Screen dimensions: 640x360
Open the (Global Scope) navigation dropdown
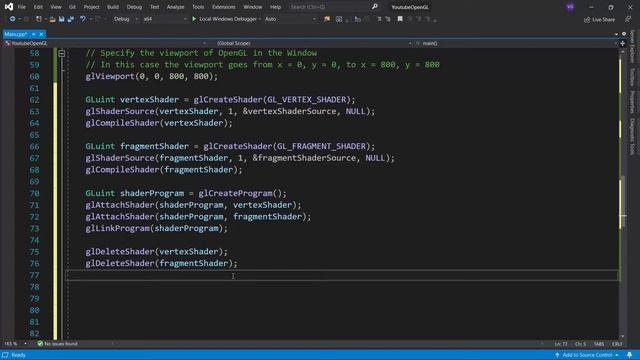pos(313,43)
